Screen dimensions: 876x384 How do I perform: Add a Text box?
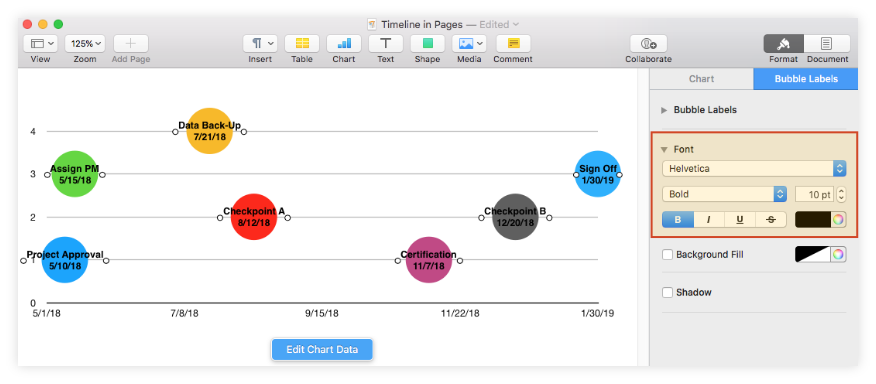pos(385,44)
